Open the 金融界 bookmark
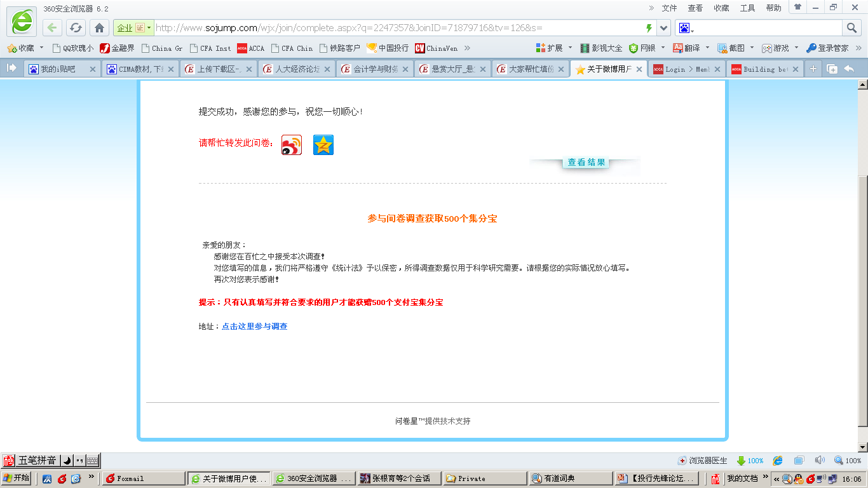 (x=118, y=48)
